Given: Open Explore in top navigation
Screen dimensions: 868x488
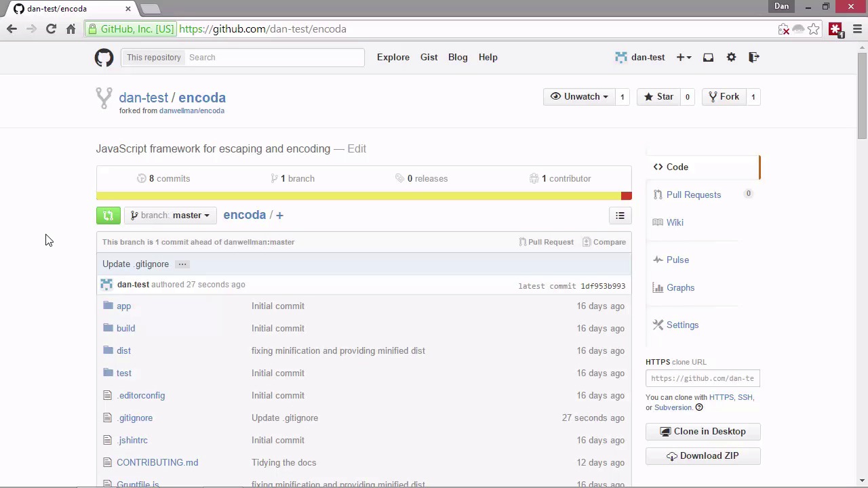Looking at the screenshot, I should [x=393, y=58].
